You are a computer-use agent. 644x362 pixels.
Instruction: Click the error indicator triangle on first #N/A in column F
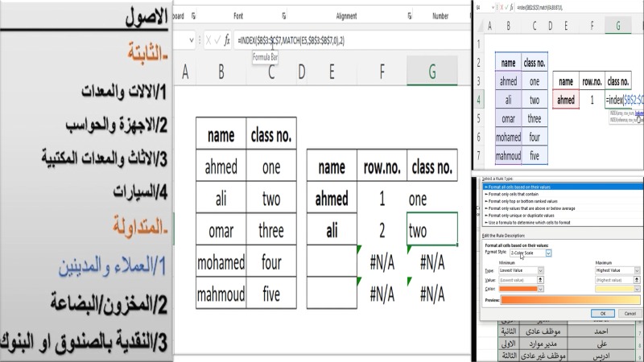359,249
